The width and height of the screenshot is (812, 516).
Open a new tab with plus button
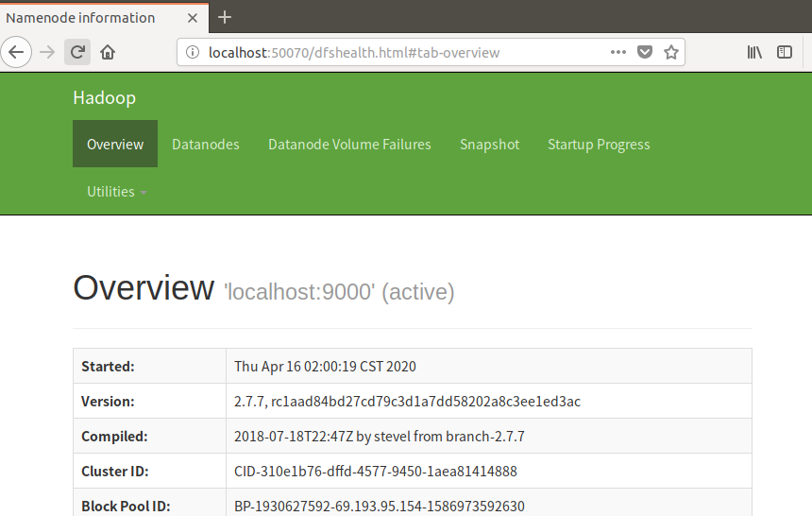point(225,17)
